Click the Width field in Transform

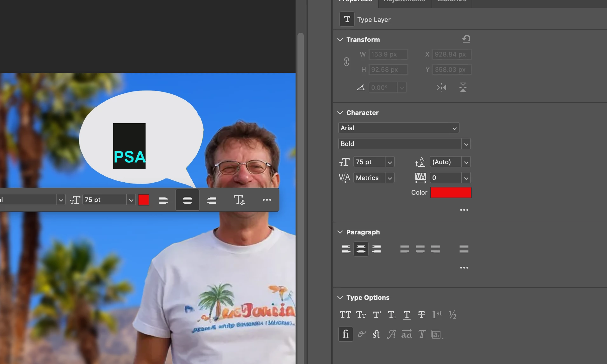click(388, 54)
